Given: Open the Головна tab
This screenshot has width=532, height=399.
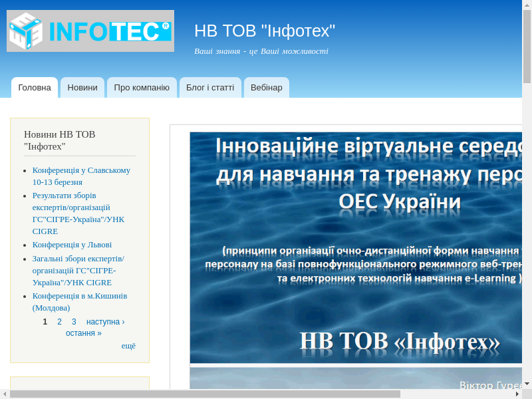Looking at the screenshot, I should (x=35, y=88).
